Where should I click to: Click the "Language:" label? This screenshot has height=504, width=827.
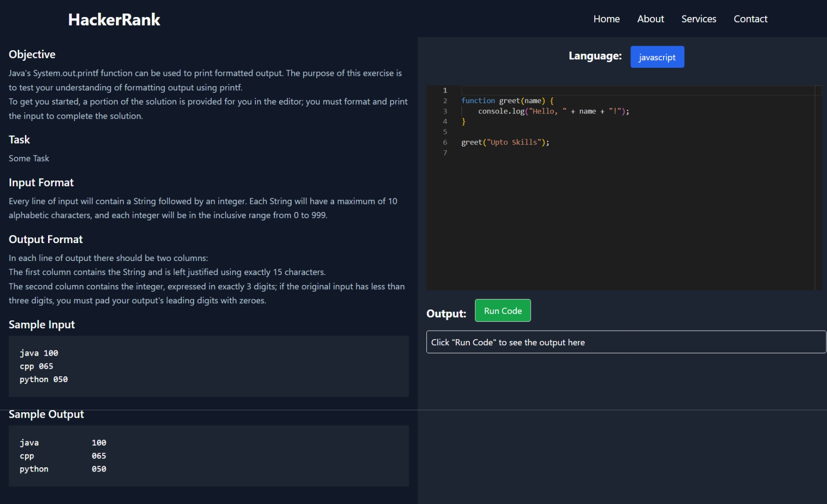pos(595,56)
